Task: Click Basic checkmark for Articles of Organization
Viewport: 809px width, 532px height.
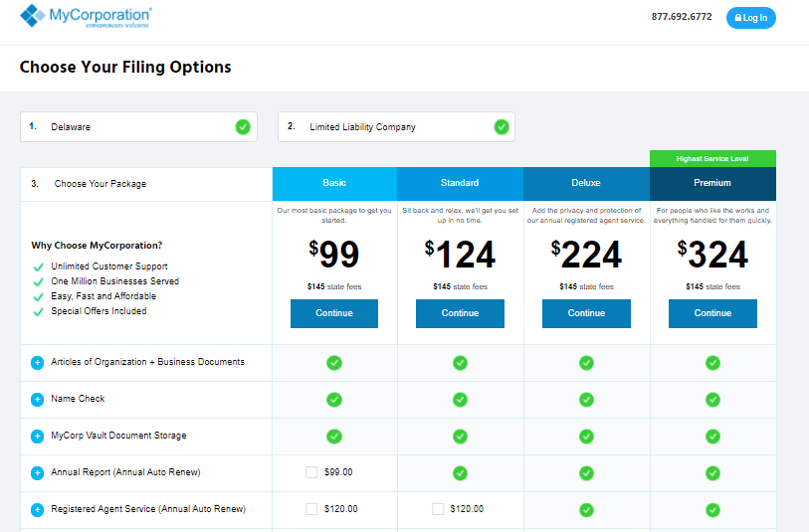Action: pyautogui.click(x=334, y=363)
